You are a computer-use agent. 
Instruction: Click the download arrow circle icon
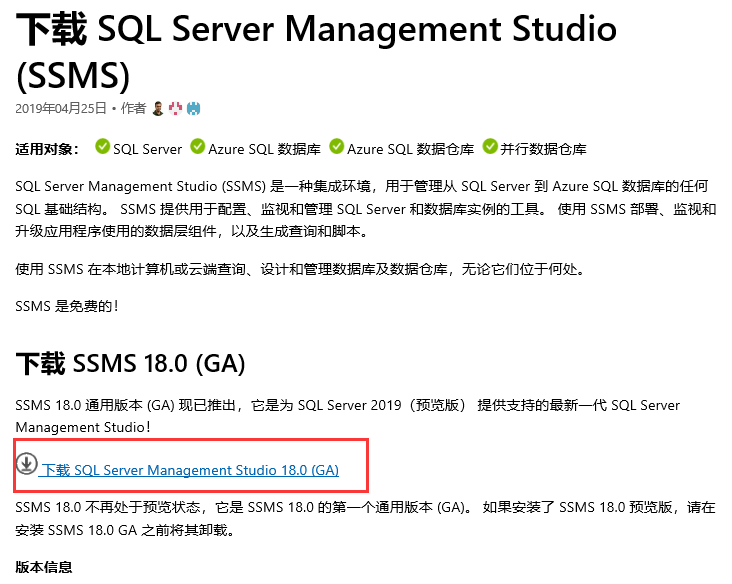tap(27, 464)
